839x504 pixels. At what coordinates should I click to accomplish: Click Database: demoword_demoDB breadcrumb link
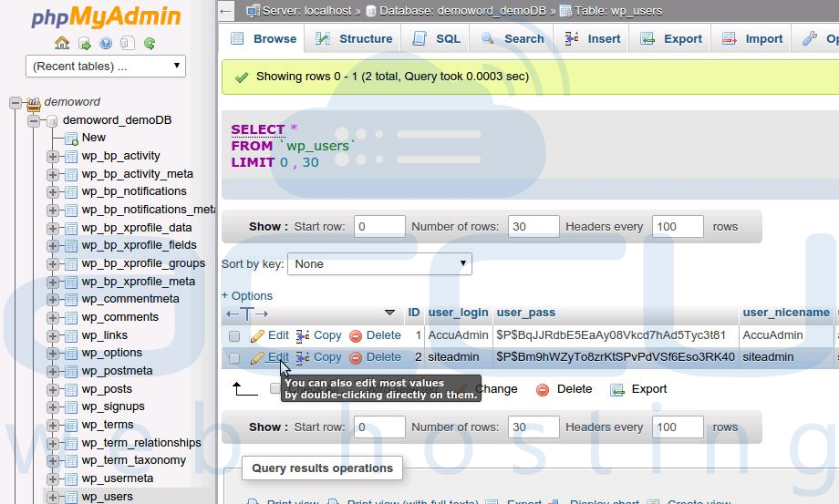[463, 11]
